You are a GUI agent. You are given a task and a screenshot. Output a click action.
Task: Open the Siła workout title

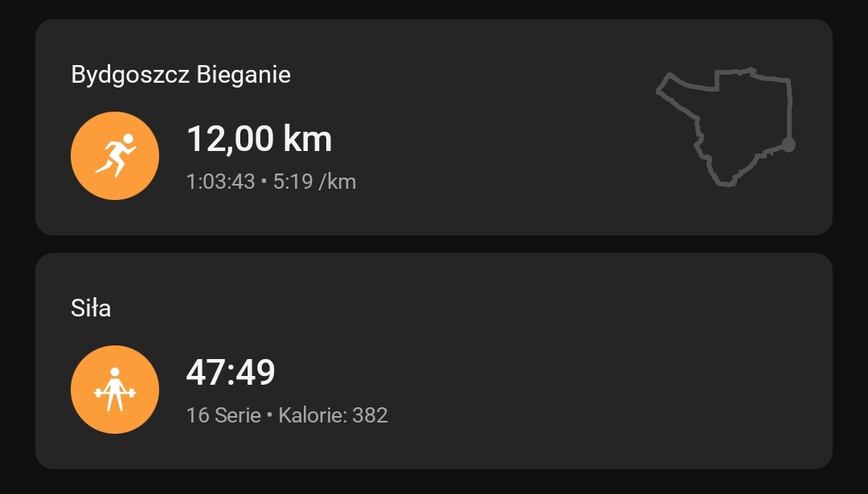pyautogui.click(x=91, y=308)
